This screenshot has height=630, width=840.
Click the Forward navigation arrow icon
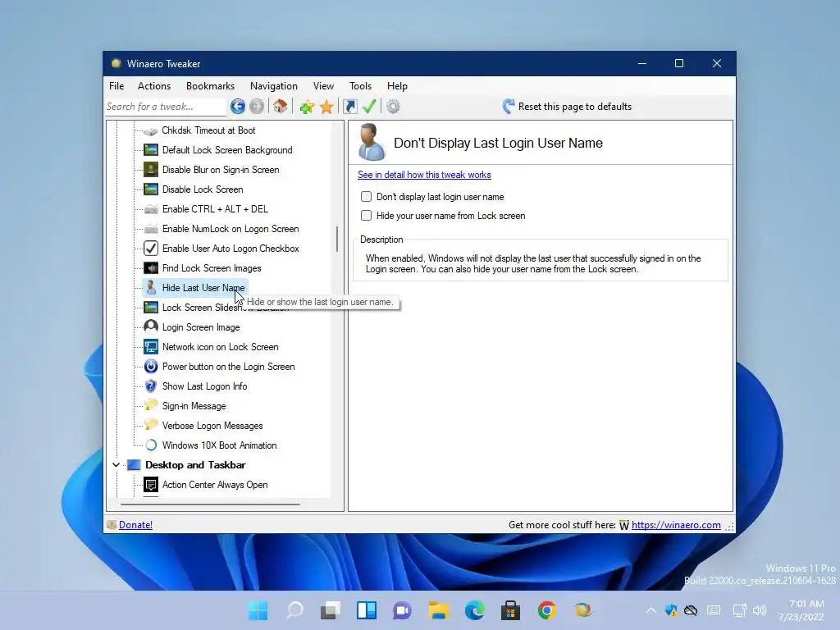(x=257, y=107)
